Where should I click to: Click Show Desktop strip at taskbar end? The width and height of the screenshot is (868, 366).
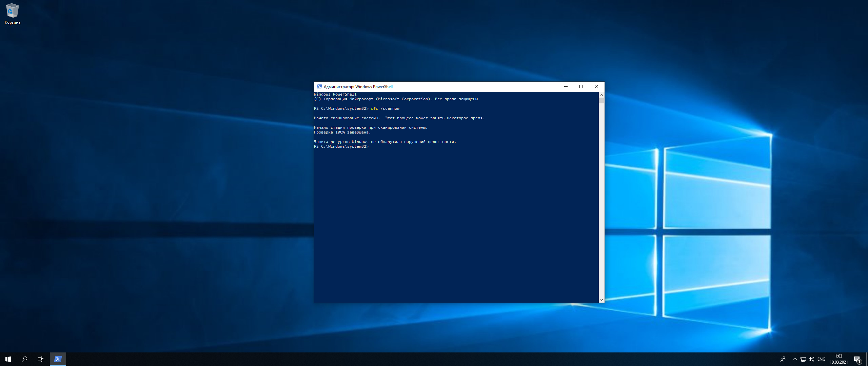tap(867, 359)
